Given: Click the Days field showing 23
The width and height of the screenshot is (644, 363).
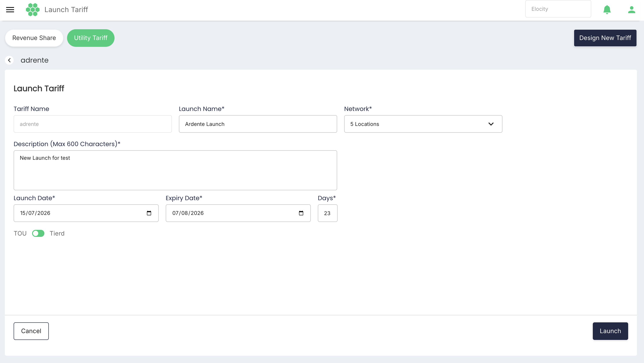Looking at the screenshot, I should click(x=327, y=213).
